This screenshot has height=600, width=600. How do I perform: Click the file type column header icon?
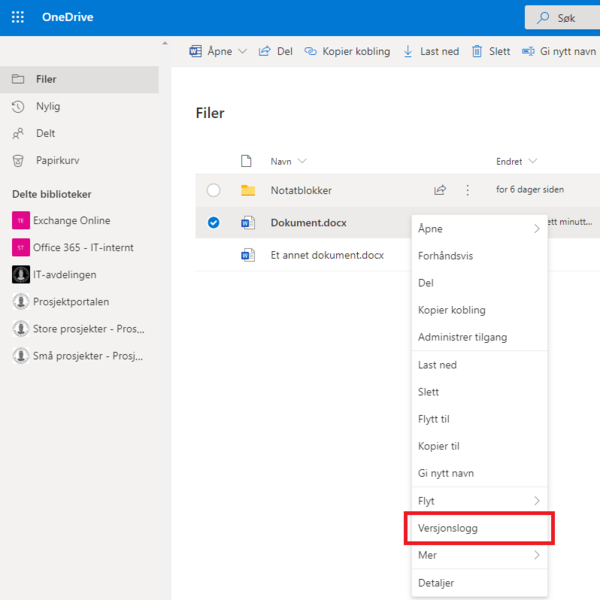(246, 161)
